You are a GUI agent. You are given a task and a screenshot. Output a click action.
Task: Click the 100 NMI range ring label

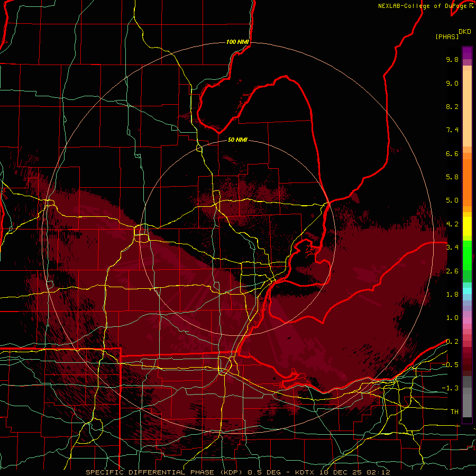point(237,42)
